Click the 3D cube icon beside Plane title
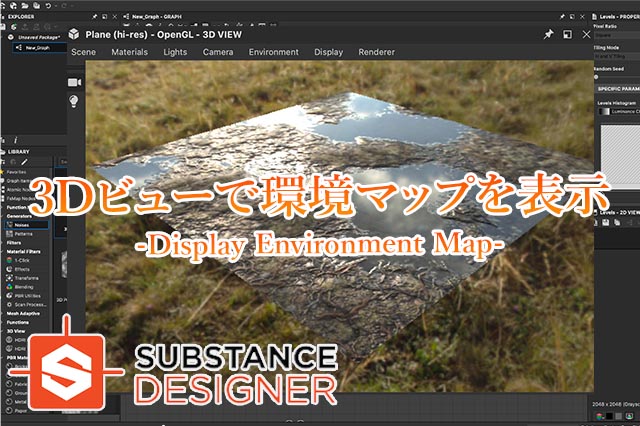Image resolution: width=640 pixels, height=426 pixels. 74,33
